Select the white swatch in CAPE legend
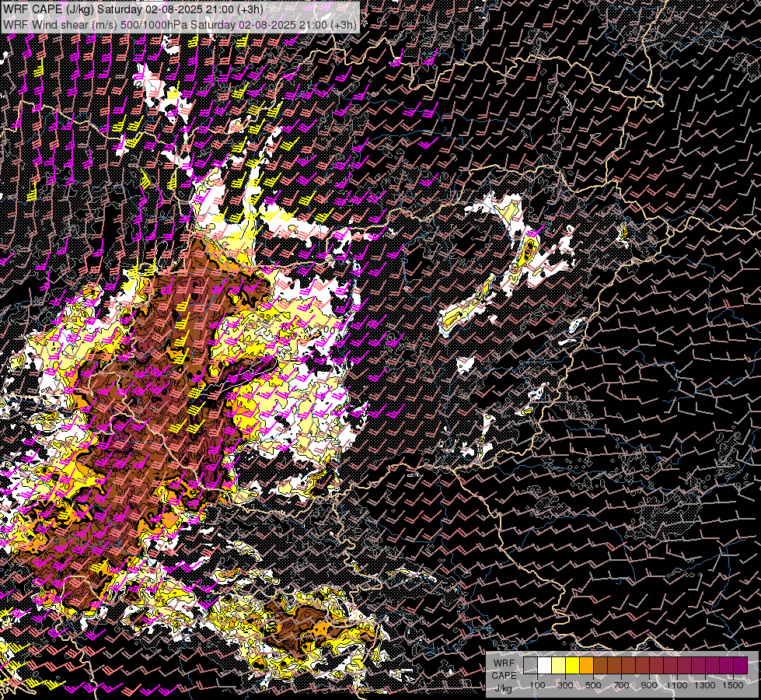This screenshot has height=700, width=761. (545, 665)
